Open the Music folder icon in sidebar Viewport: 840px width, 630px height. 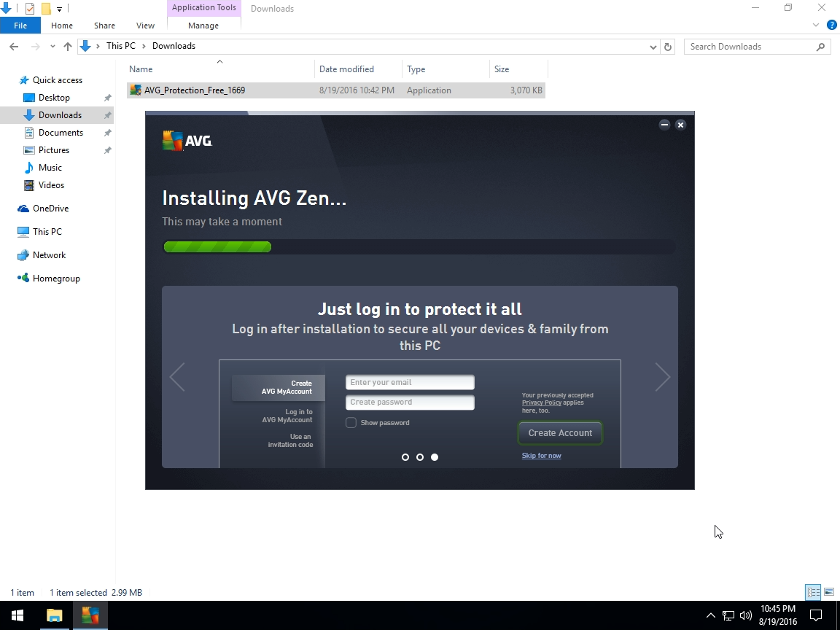tap(29, 168)
